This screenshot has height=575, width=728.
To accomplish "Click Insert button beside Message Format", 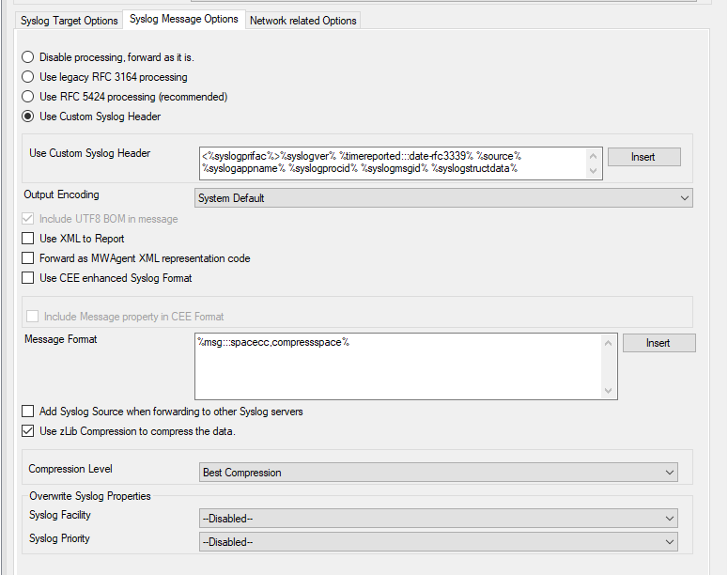I will coord(658,343).
